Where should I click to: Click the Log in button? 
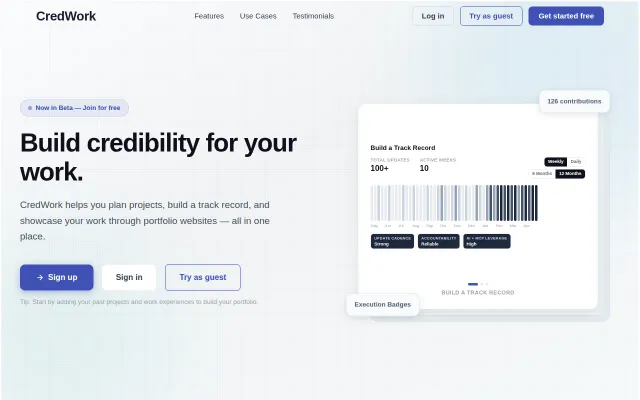coord(433,16)
